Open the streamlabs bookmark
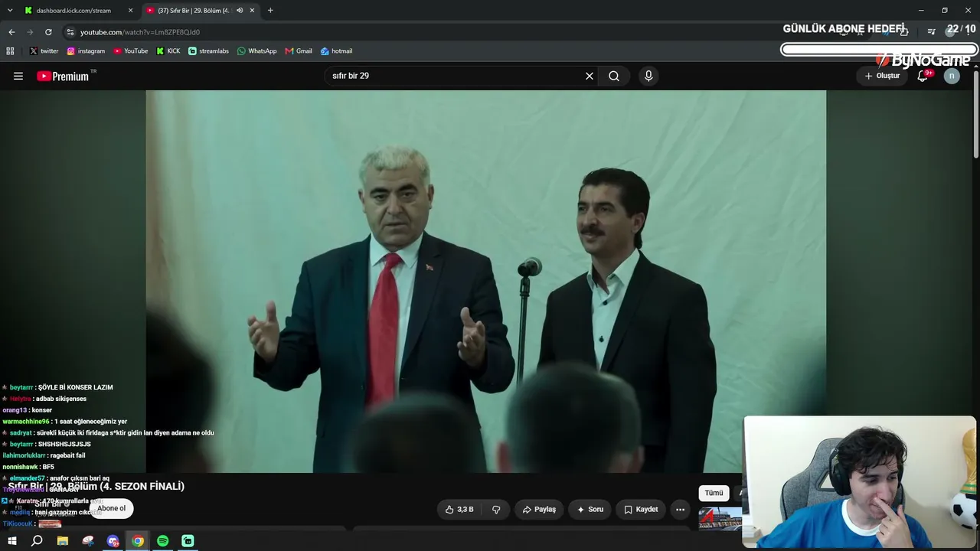This screenshot has width=980, height=551. 208,51
